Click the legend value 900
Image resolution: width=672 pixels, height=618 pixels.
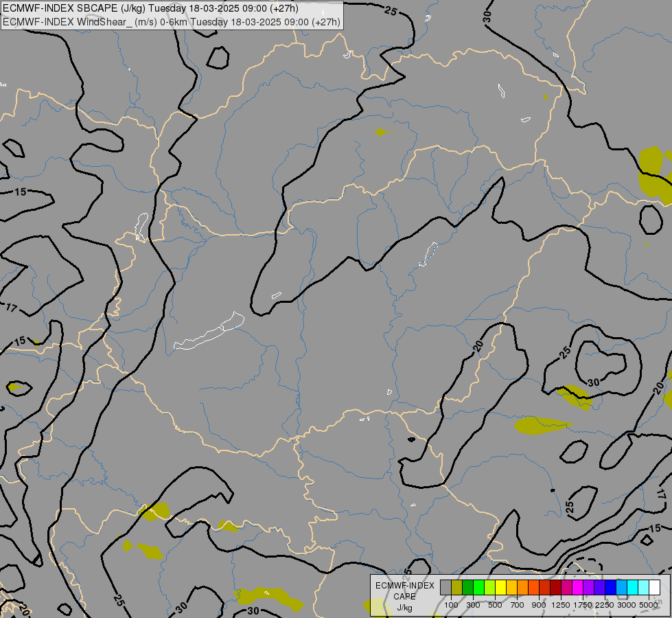click(539, 605)
